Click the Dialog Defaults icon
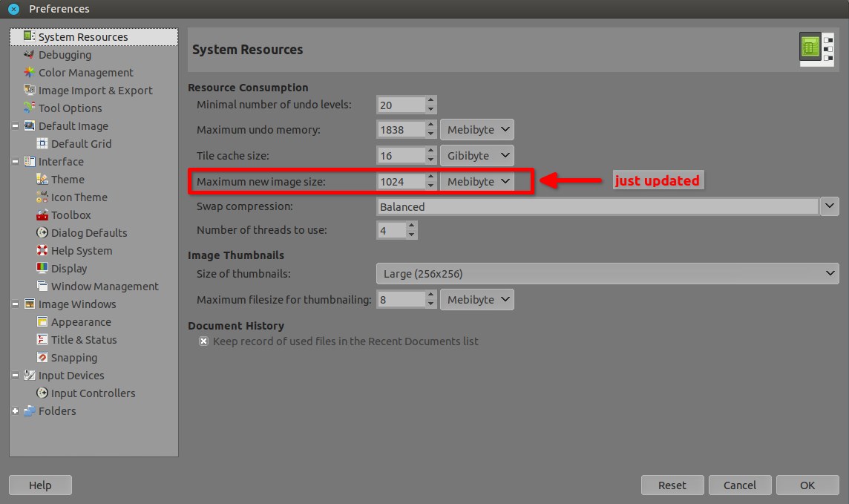 click(42, 233)
